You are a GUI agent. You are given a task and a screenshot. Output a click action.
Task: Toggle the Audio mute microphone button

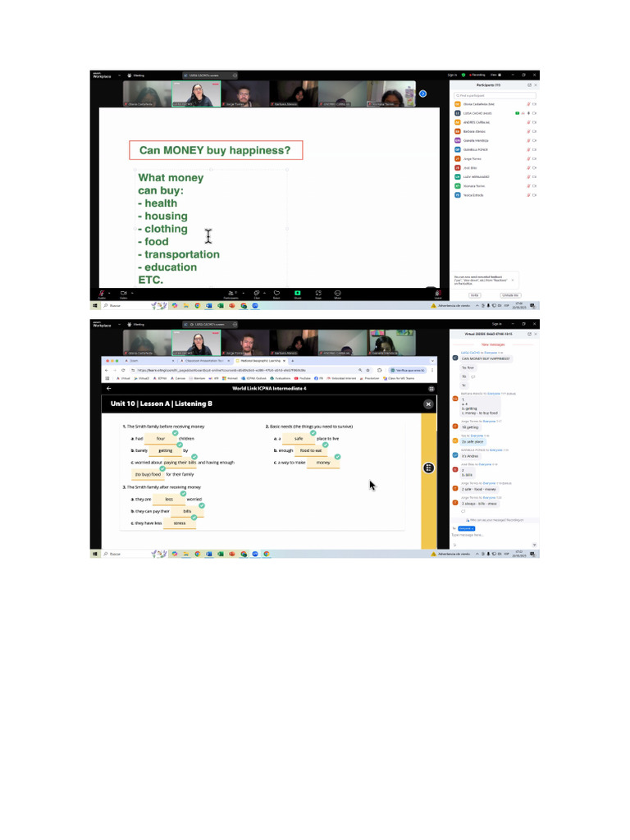tap(101, 293)
